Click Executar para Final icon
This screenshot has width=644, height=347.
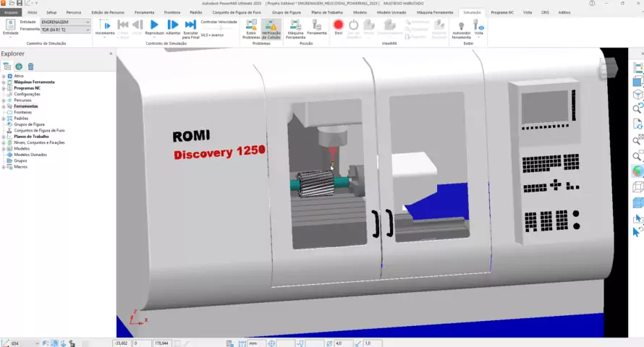tap(190, 27)
